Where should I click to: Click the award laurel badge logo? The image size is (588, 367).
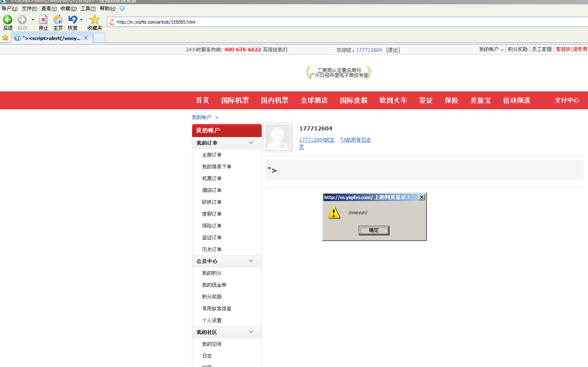[x=338, y=73]
